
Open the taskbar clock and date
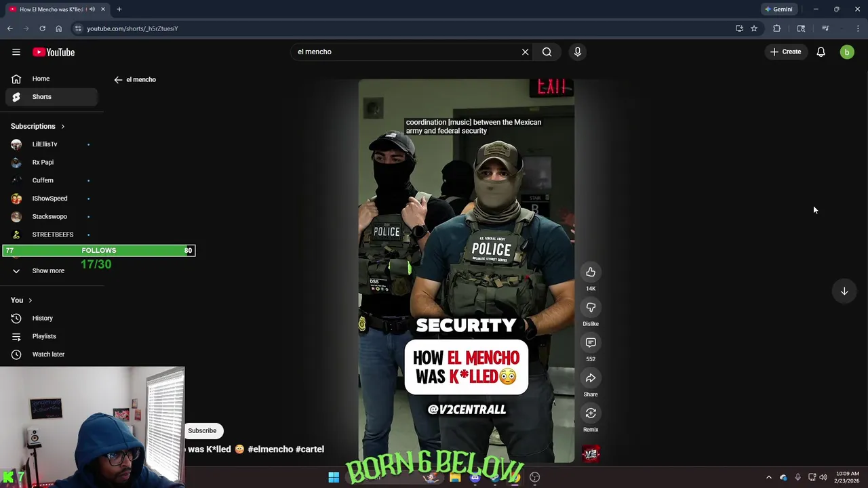click(x=848, y=477)
